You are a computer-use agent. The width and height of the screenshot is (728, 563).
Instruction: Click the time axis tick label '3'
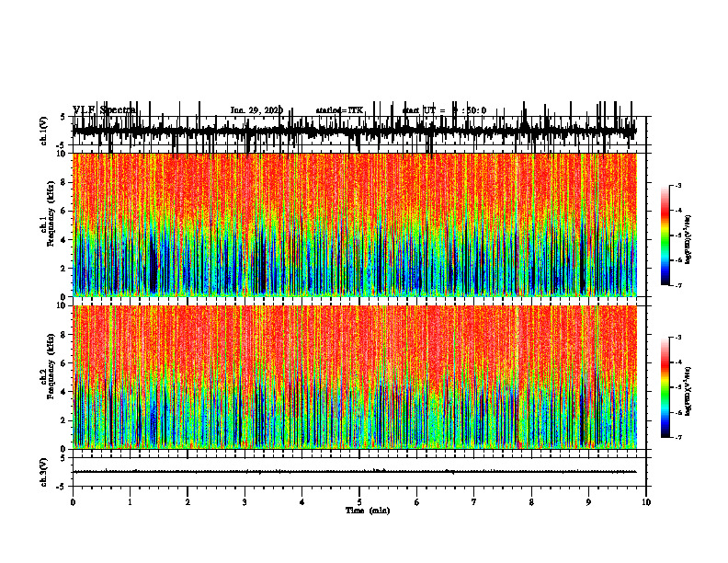[x=245, y=502]
